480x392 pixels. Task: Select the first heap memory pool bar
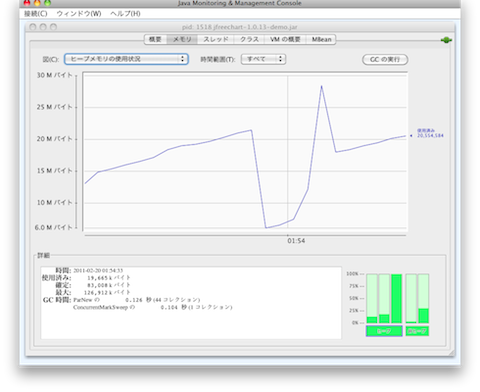pyautogui.click(x=372, y=298)
